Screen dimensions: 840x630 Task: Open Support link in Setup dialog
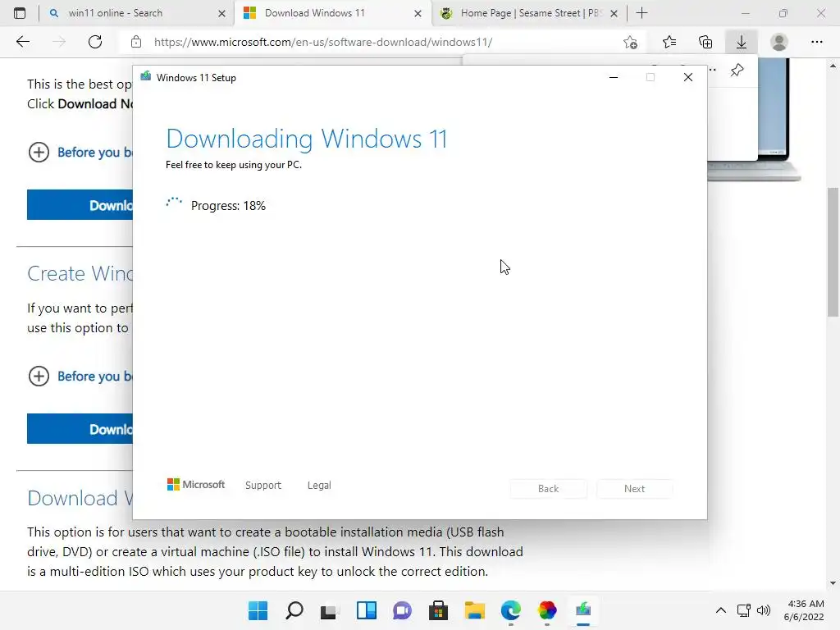[x=263, y=486]
